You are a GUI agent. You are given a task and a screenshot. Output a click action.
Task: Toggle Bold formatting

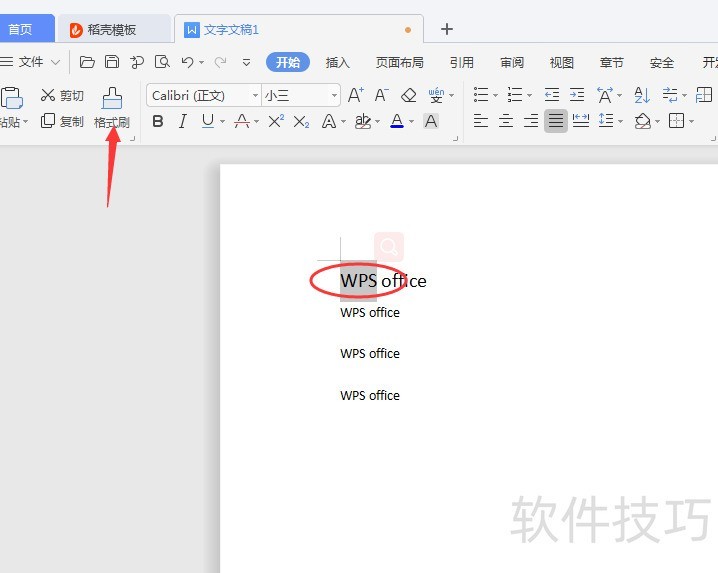click(158, 121)
